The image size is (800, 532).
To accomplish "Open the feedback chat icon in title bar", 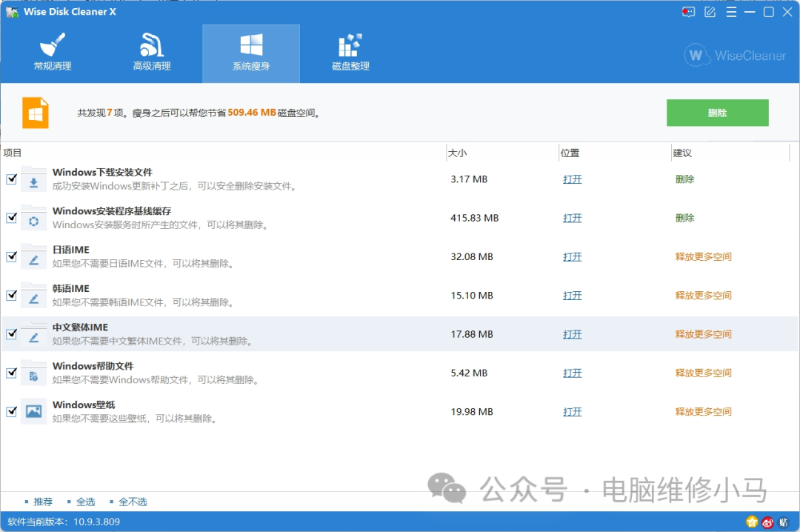I will 688,12.
